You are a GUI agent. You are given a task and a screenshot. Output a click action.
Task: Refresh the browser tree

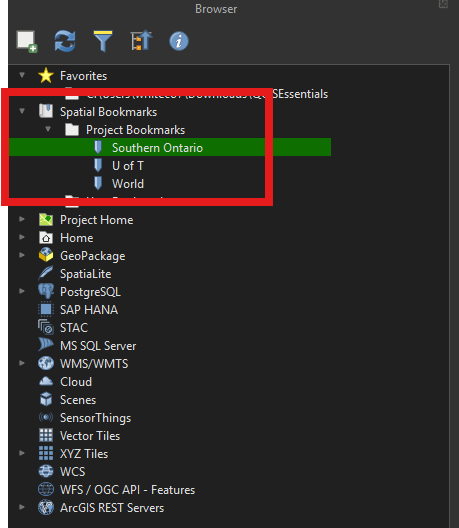(x=65, y=41)
